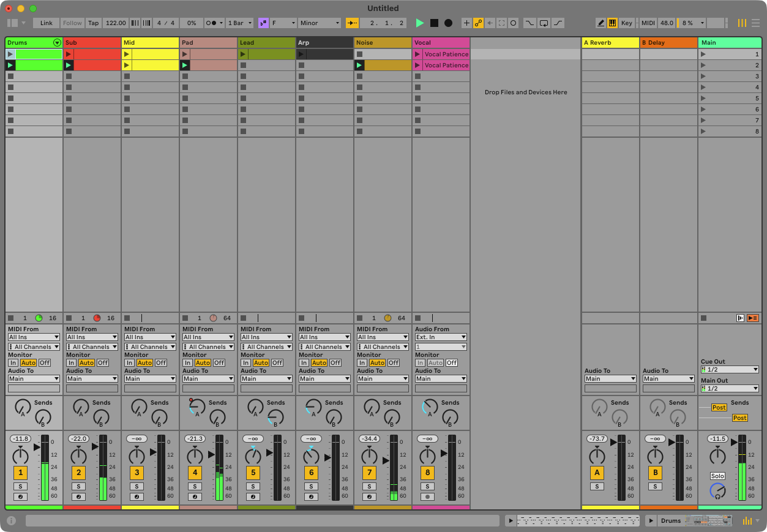Toggle Return A activator button
The height and width of the screenshot is (532, 767).
[x=597, y=473]
